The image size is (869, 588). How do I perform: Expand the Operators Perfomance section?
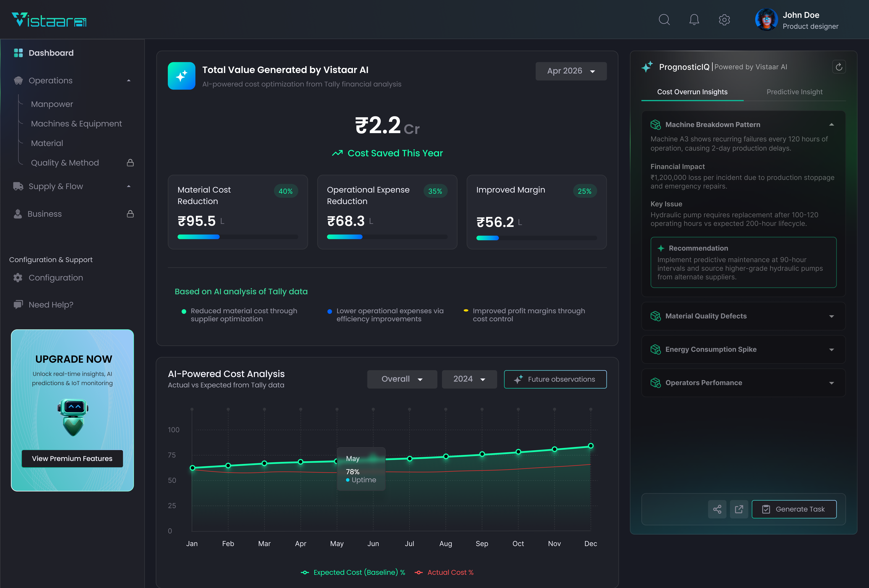click(832, 383)
